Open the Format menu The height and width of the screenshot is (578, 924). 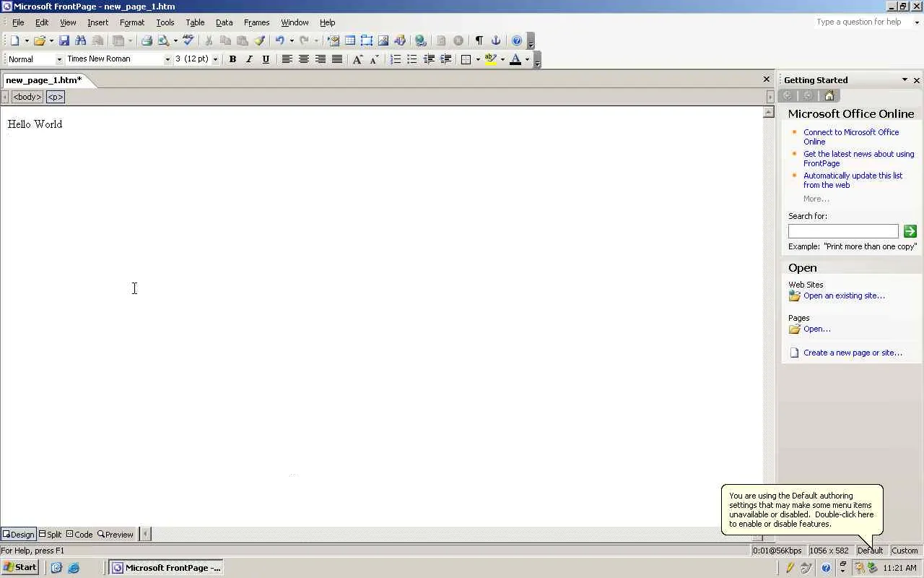pyautogui.click(x=132, y=22)
